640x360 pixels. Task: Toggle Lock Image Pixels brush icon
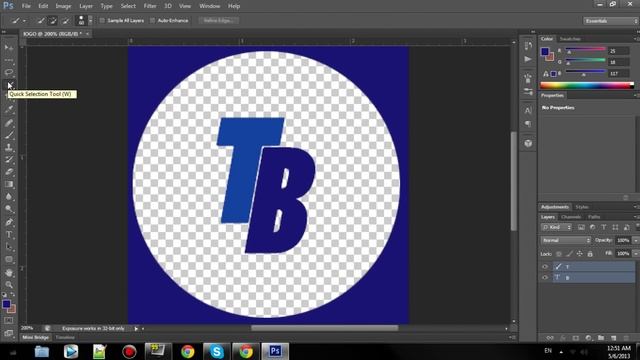pos(569,254)
